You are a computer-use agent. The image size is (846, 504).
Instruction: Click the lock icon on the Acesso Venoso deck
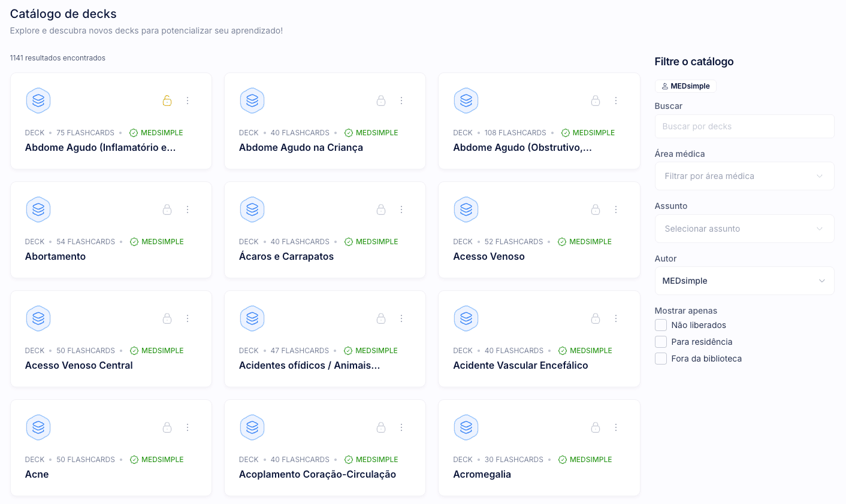click(x=596, y=210)
